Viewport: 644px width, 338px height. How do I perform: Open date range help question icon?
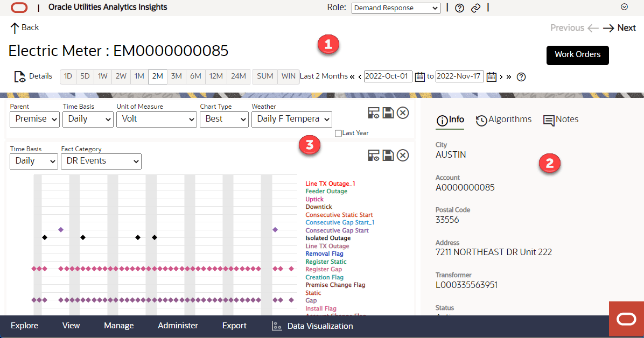[521, 77]
